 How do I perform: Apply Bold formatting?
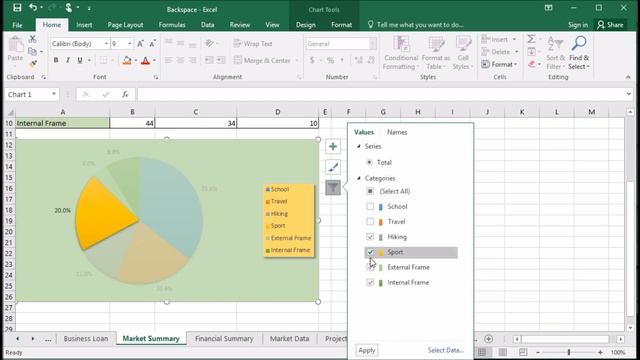[x=56, y=60]
